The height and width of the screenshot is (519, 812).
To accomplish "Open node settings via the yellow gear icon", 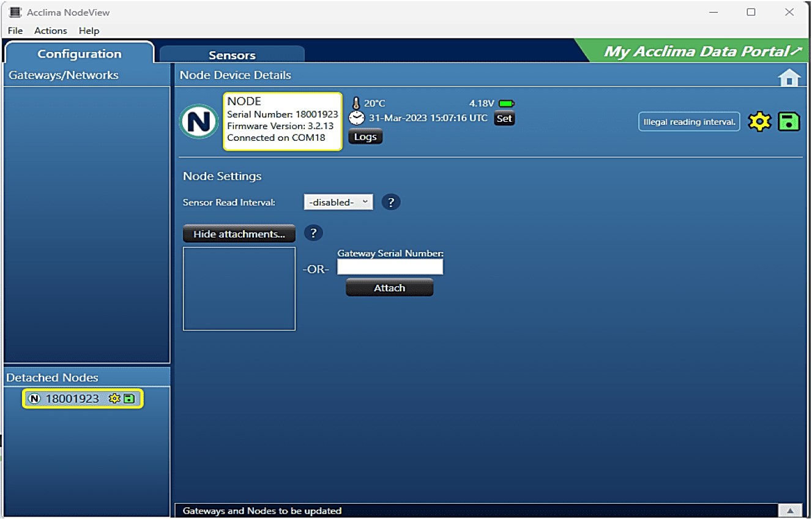I will tap(759, 121).
